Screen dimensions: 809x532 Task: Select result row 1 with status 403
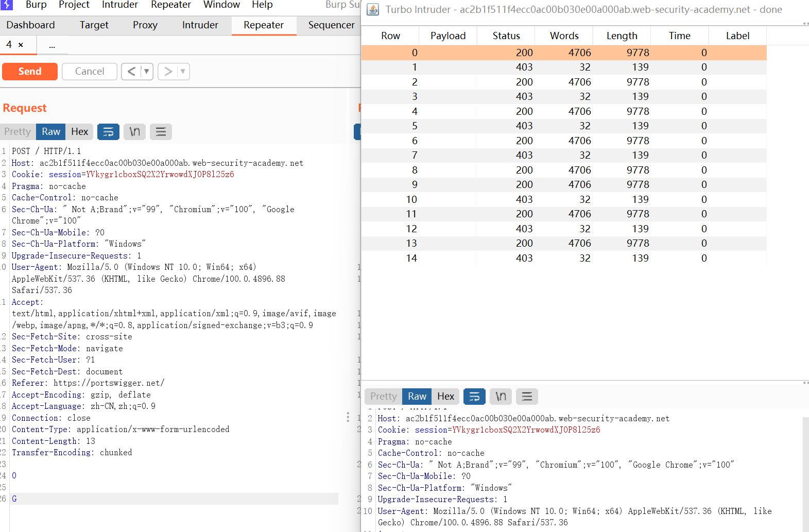pyautogui.click(x=564, y=67)
